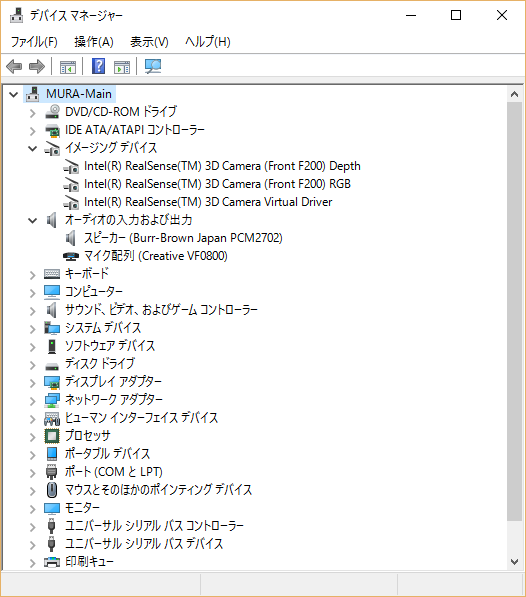The height and width of the screenshot is (597, 526).
Task: Click the scan for hardware changes icon
Action: [x=153, y=66]
